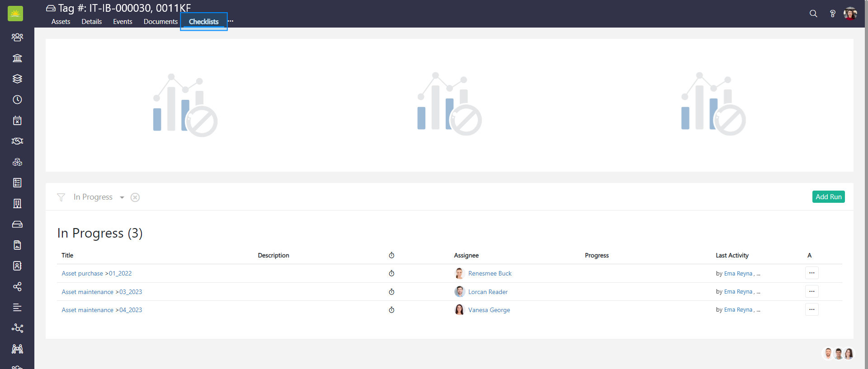Click the Add Run button
This screenshot has height=369, width=868.
[x=828, y=197]
